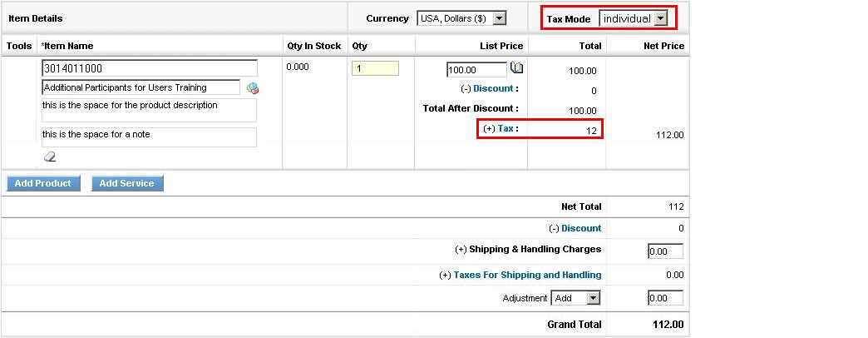Click the Qty In Stock value 0.000
868x338 pixels.
298,67
